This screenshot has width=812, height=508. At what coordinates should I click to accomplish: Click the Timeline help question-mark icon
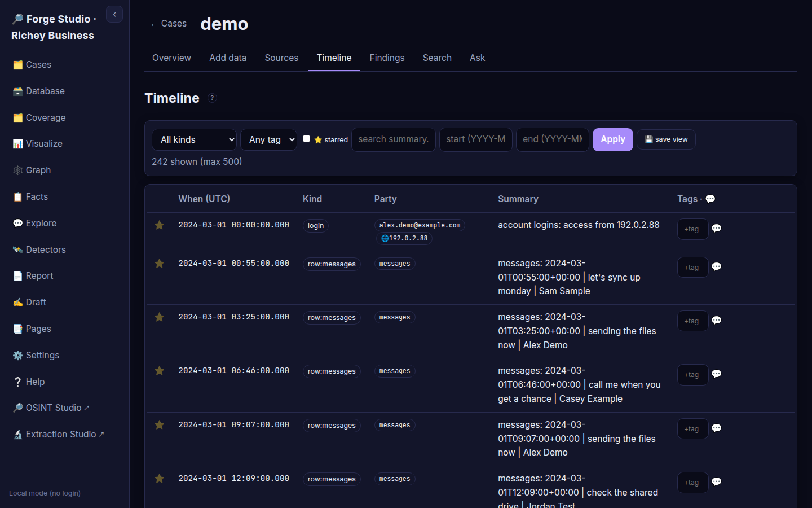click(x=212, y=98)
